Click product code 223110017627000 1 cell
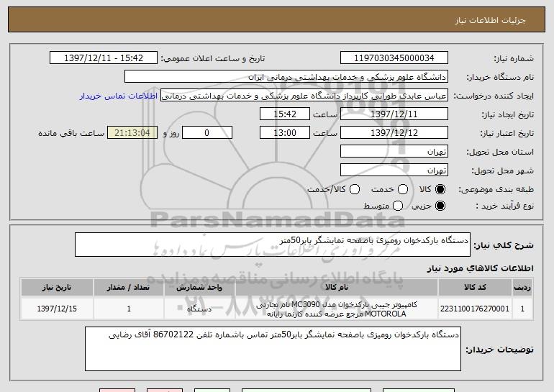 pos(475,309)
